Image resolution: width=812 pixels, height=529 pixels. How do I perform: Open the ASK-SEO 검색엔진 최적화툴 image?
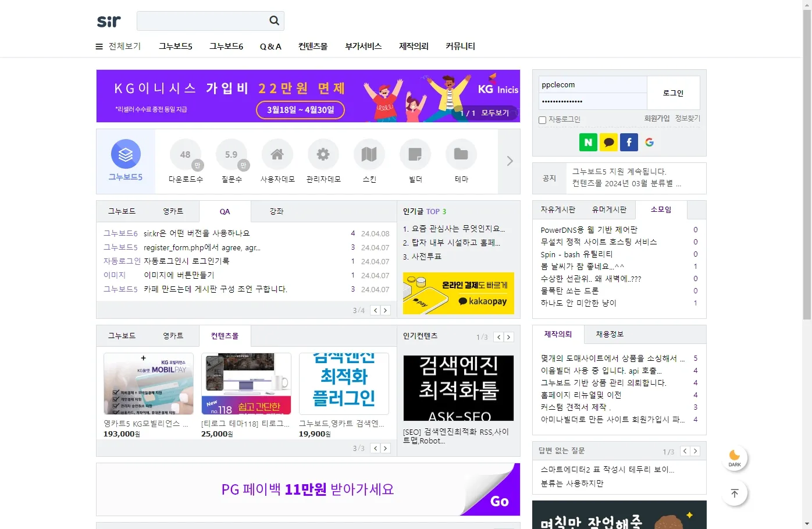458,388
